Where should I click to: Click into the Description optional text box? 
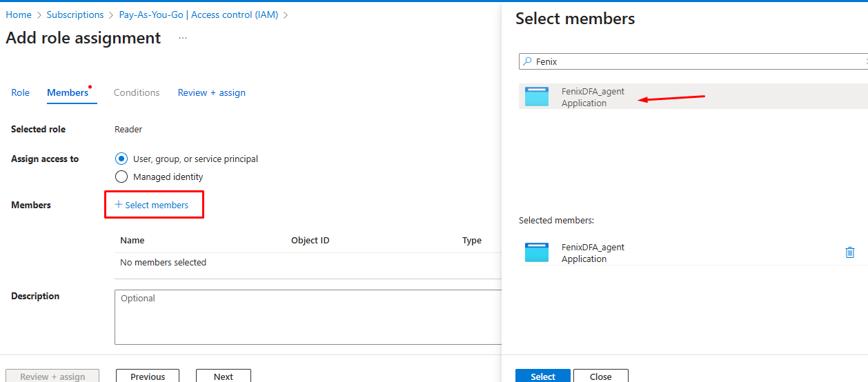308,316
